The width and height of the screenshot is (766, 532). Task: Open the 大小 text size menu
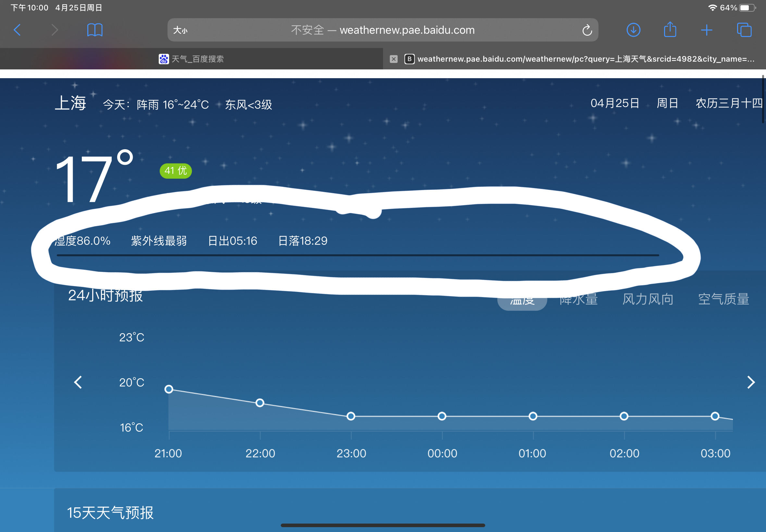180,30
